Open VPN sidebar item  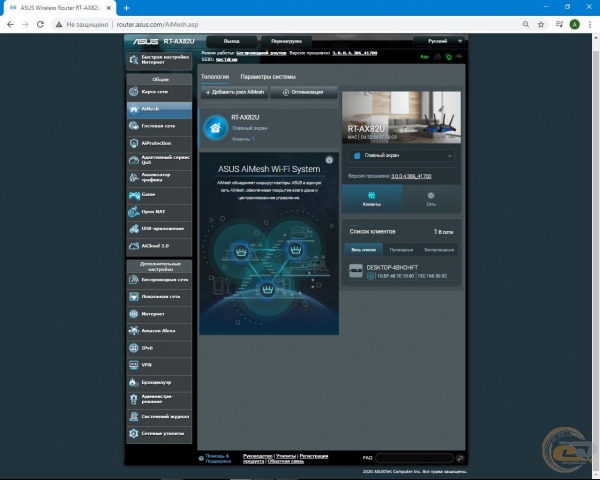159,365
